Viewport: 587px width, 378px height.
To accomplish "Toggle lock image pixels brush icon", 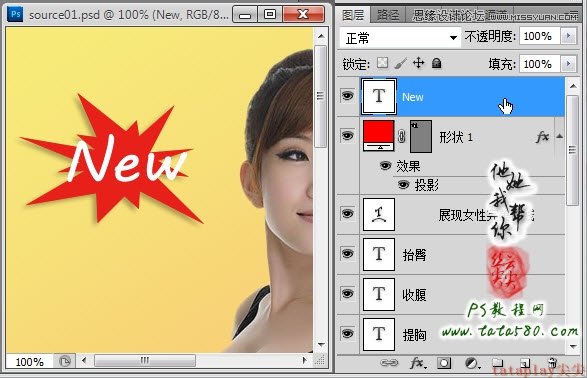I will coord(401,63).
